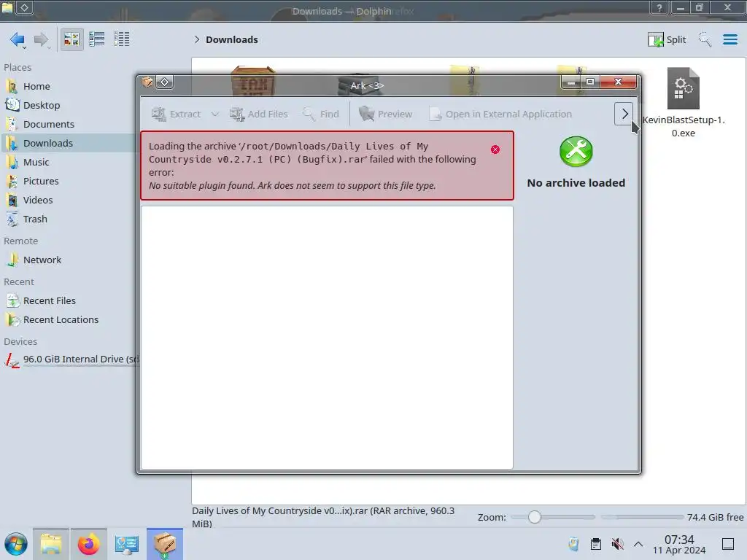This screenshot has height=560, width=747.
Task: Open the Dolphin file manager taskbar icon
Action: (51, 544)
